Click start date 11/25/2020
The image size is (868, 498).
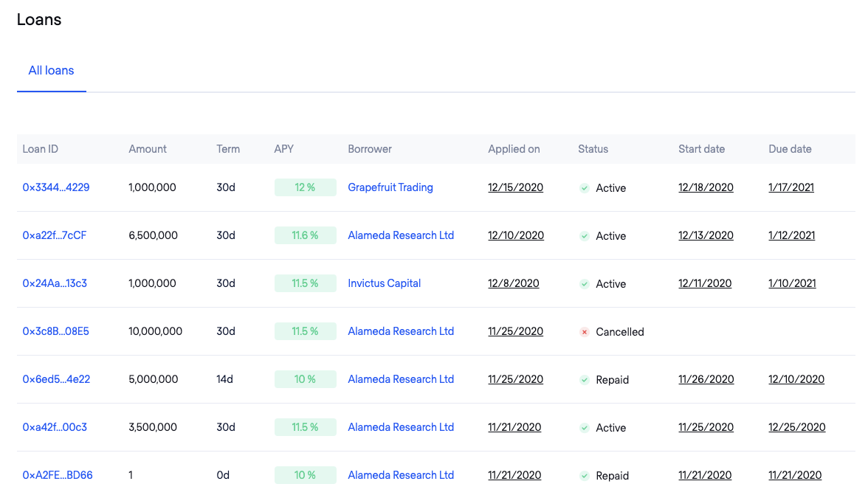tap(706, 427)
